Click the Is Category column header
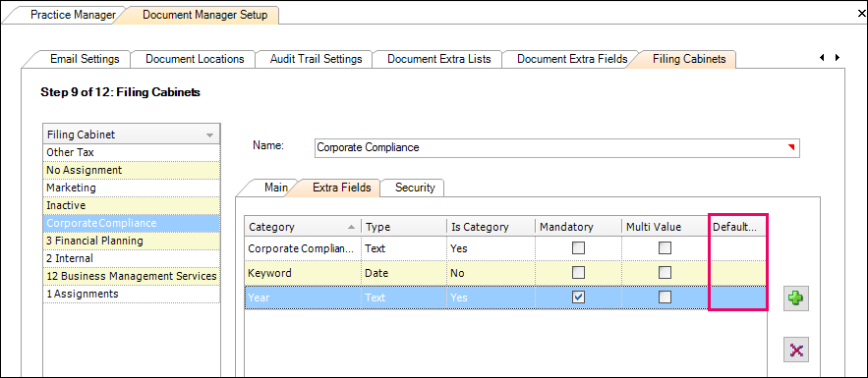This screenshot has width=868, height=378. [x=492, y=227]
